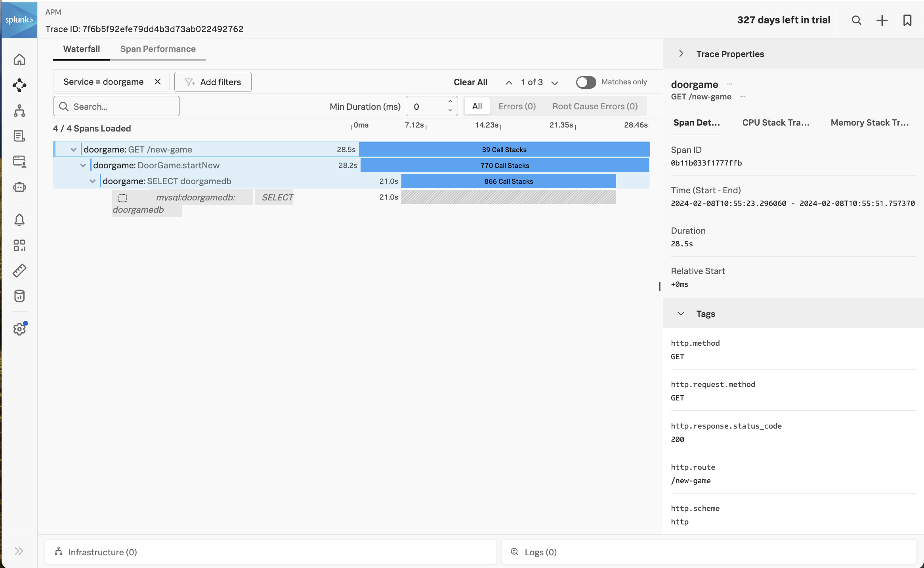Click the search magnifier in top bar
Viewport: 924px width, 568px height.
(x=856, y=20)
